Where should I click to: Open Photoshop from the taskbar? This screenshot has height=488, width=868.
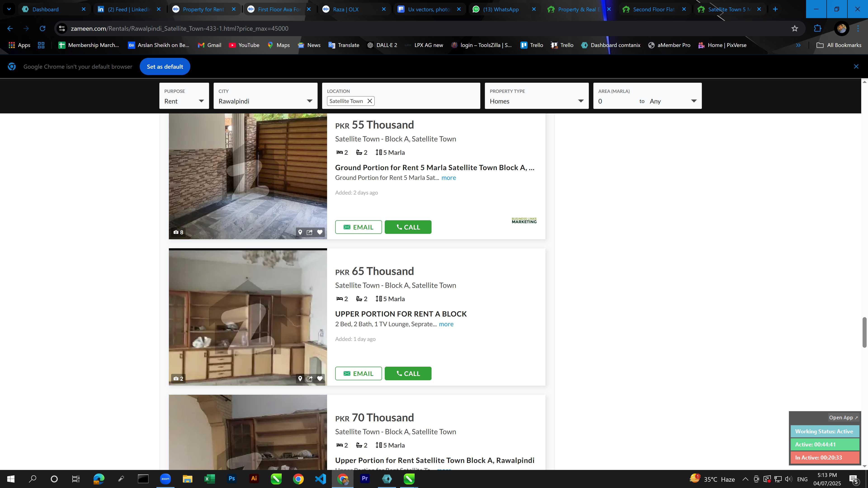232,479
